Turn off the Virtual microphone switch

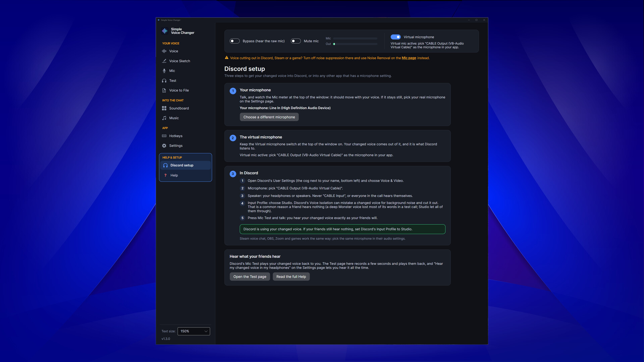coord(395,37)
